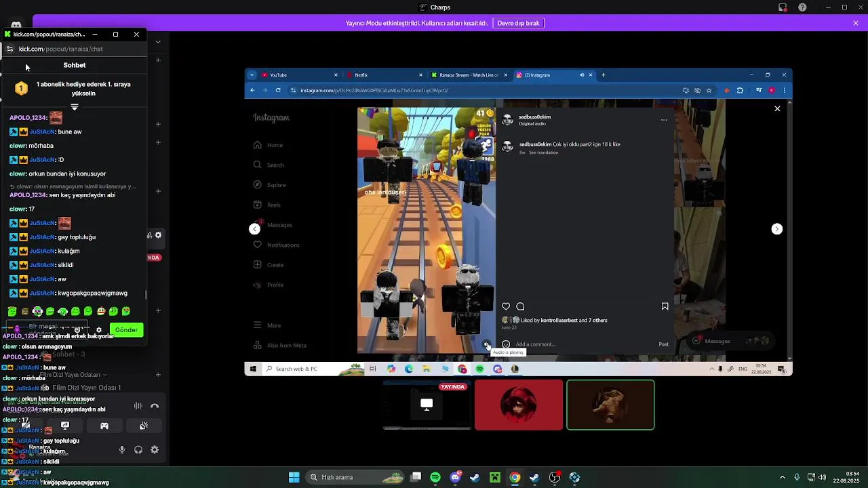Click sadbuss0ekim username at post header
This screenshot has width=868, height=488.
[x=534, y=117]
